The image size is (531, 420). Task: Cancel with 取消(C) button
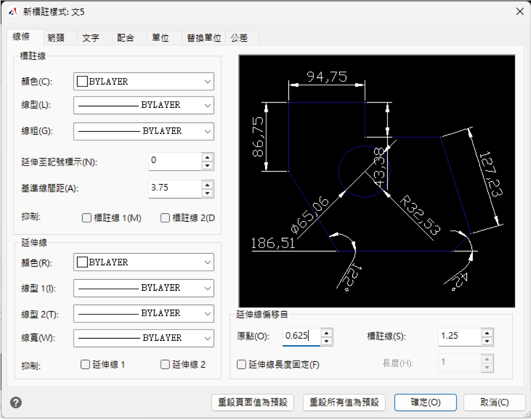pyautogui.click(x=494, y=402)
